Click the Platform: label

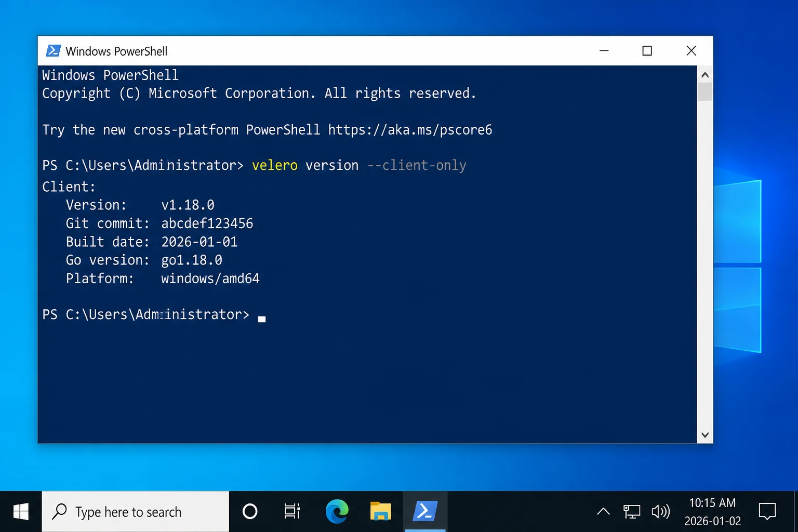[x=100, y=278]
